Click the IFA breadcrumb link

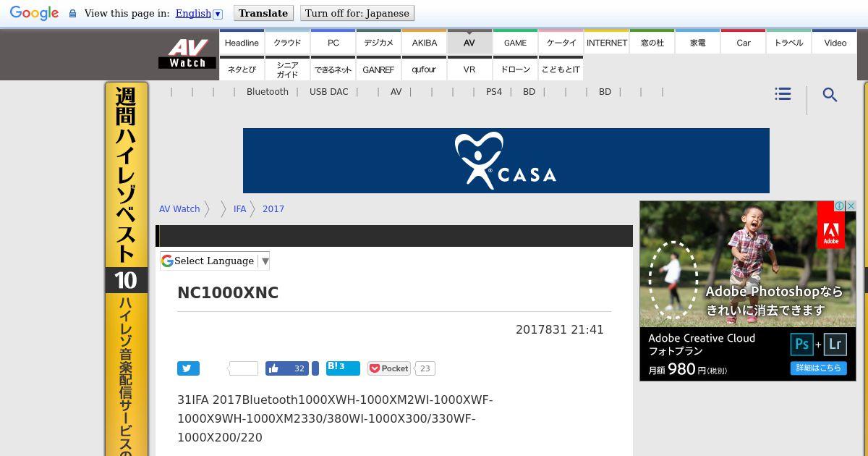tap(239, 209)
